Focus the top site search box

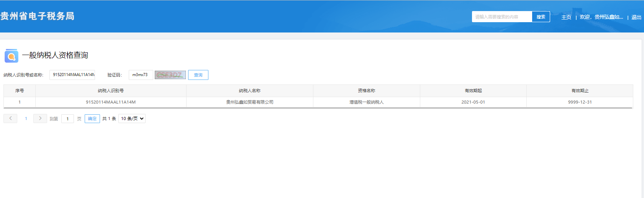[501, 17]
